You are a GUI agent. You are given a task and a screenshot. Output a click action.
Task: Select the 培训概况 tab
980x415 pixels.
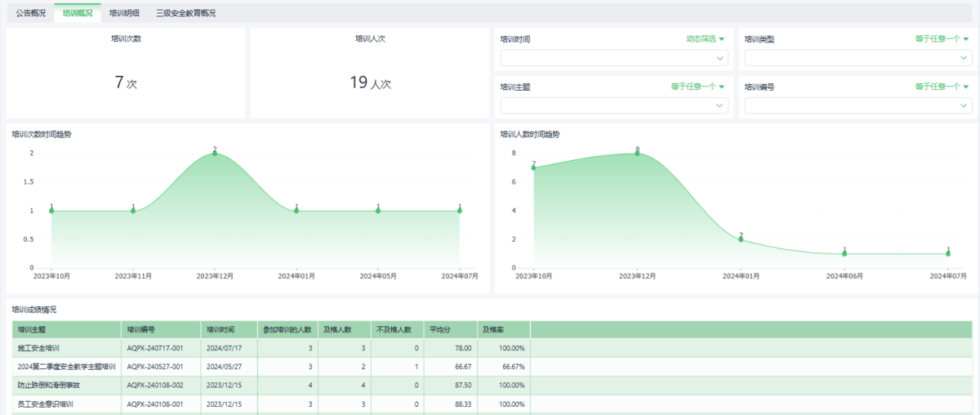click(78, 13)
